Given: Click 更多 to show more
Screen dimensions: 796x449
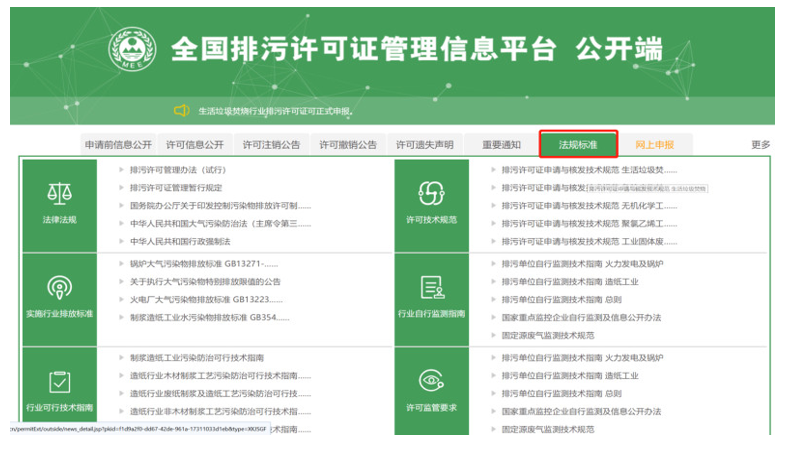Looking at the screenshot, I should click(x=760, y=144).
